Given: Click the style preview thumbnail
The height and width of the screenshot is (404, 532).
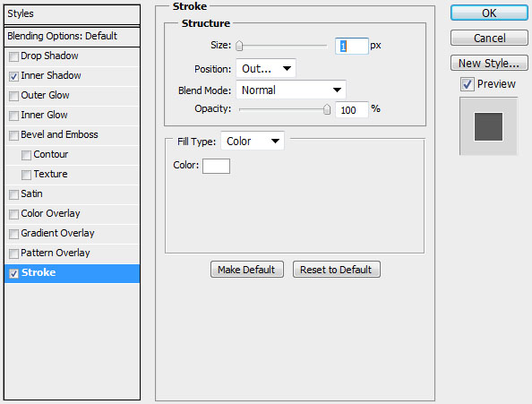Looking at the screenshot, I should coord(488,126).
